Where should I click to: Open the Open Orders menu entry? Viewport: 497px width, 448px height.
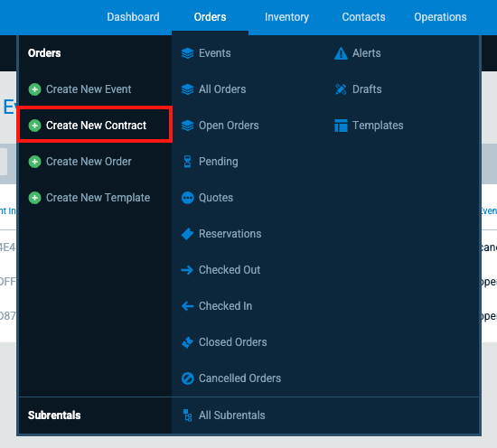[229, 126]
